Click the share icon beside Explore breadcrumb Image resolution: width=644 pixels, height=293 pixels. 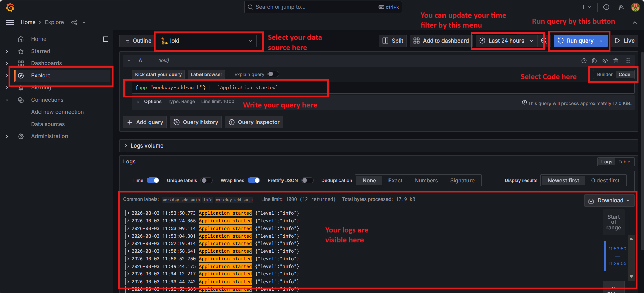74,22
